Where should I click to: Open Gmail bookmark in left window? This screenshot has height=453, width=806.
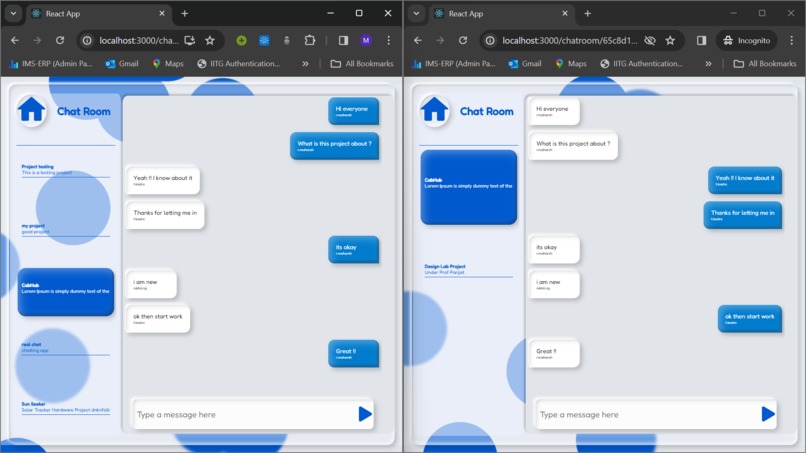click(122, 64)
